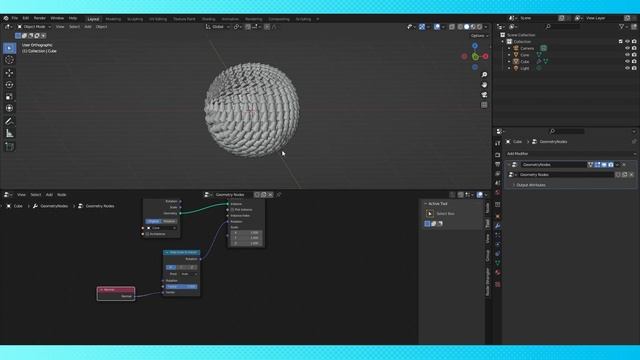Click the Normal node header
Screen dimensions: 640x360
pyautogui.click(x=116, y=290)
